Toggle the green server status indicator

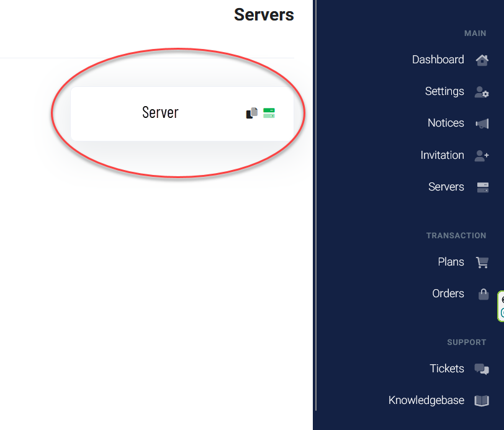click(269, 113)
